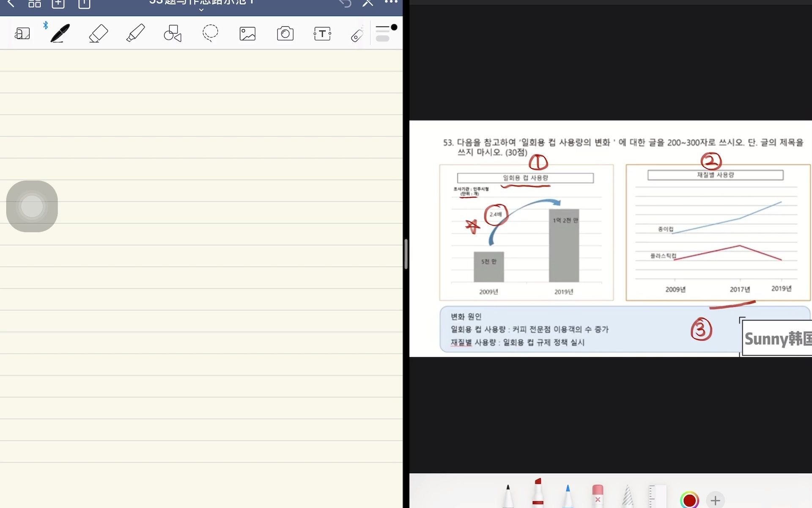
Task: Select the red marker in Markup toolbar
Action: [538, 493]
